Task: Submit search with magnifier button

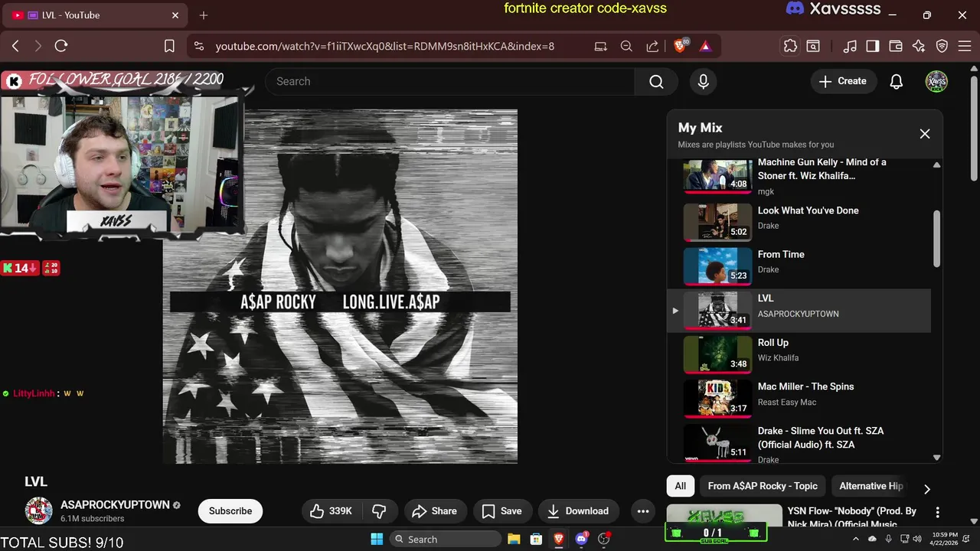Action: pyautogui.click(x=656, y=81)
